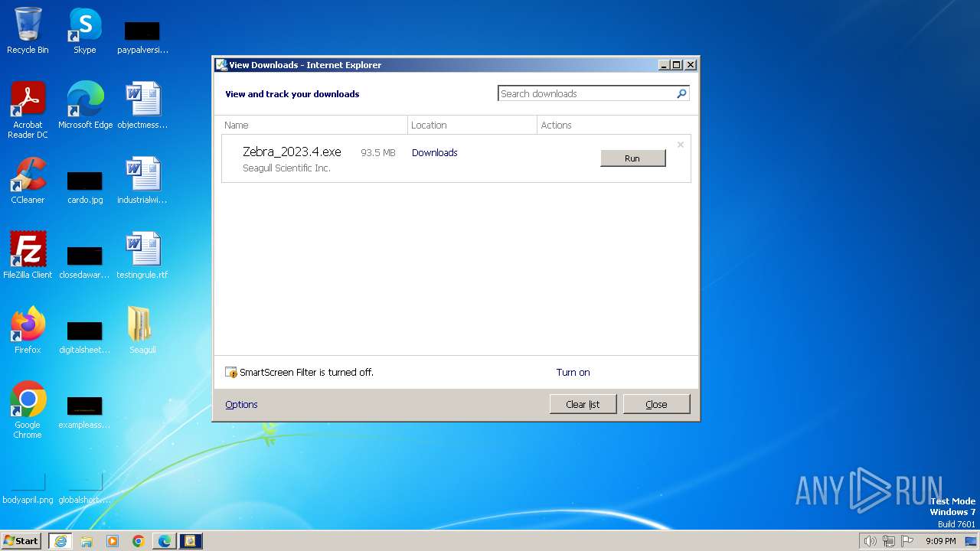Turn on SmartScreen Filter
980x551 pixels.
[573, 372]
